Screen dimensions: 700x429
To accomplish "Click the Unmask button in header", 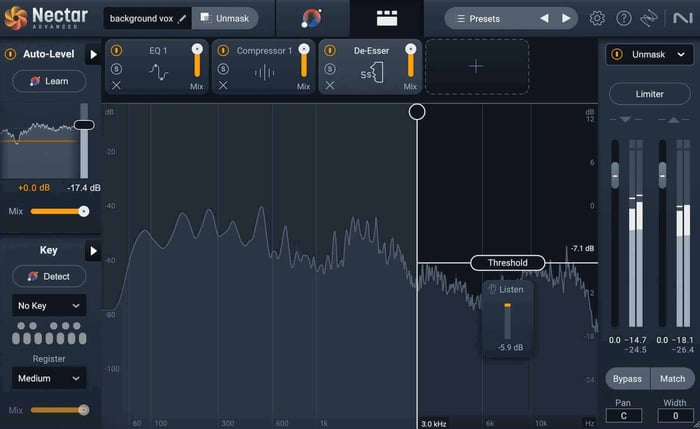I will pos(225,18).
